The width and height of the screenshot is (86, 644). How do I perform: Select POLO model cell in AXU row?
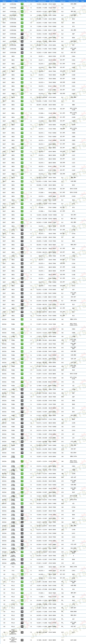pyautogui.click(x=13, y=589)
